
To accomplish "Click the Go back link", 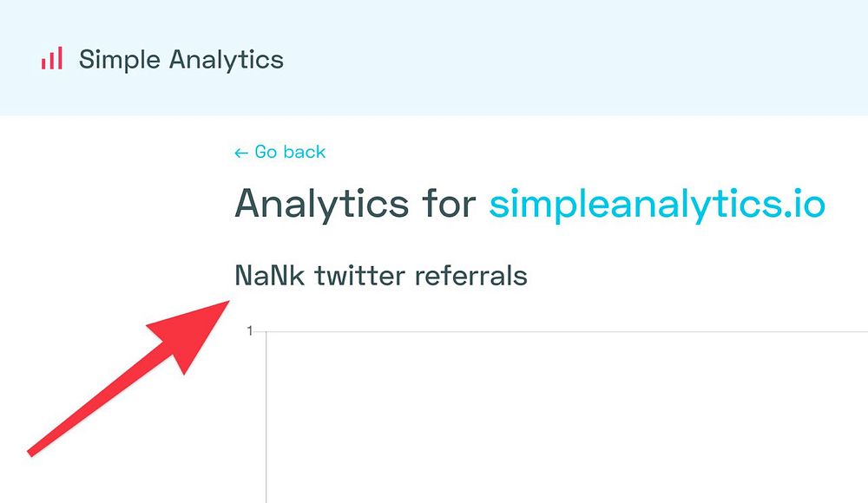I will point(290,152).
